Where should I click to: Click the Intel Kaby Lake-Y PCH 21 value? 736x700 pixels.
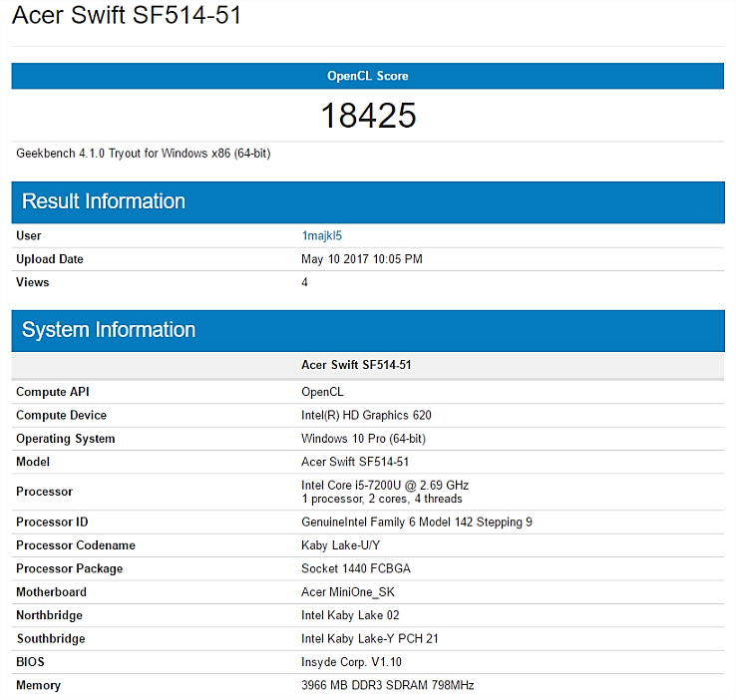369,638
